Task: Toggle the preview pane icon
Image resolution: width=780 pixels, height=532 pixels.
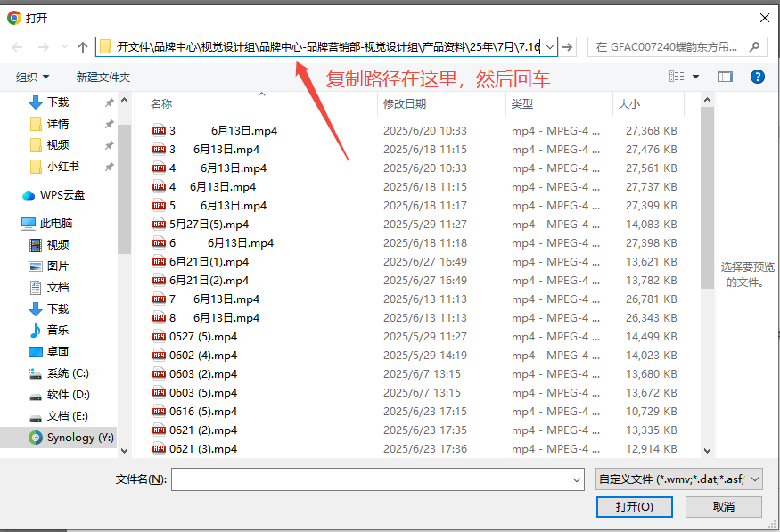Action: point(726,78)
